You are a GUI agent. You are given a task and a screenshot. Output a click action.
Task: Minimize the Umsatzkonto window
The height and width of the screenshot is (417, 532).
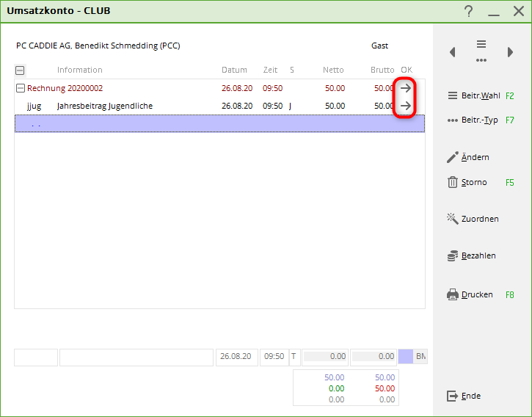[x=494, y=15]
